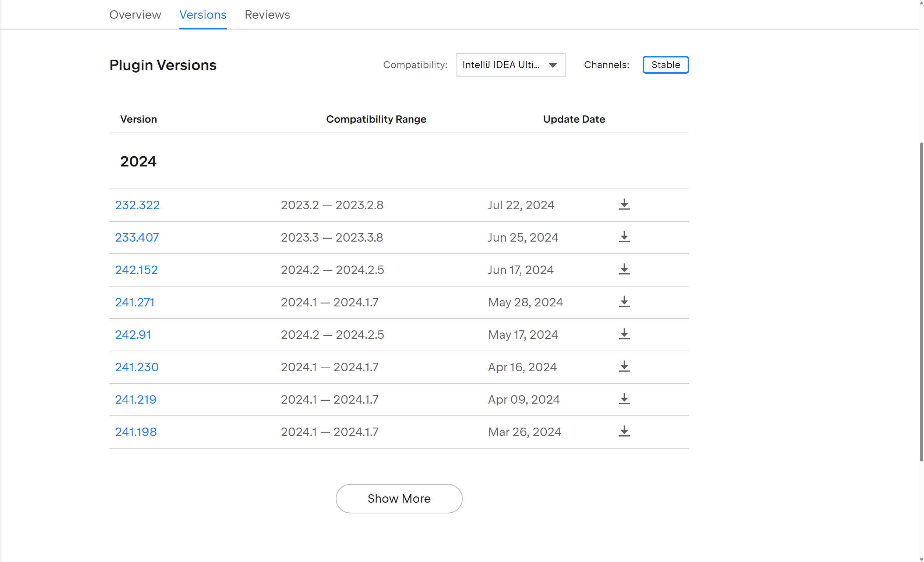Download plugin version 232.322
Screen dimensions: 924x562
click(x=624, y=204)
